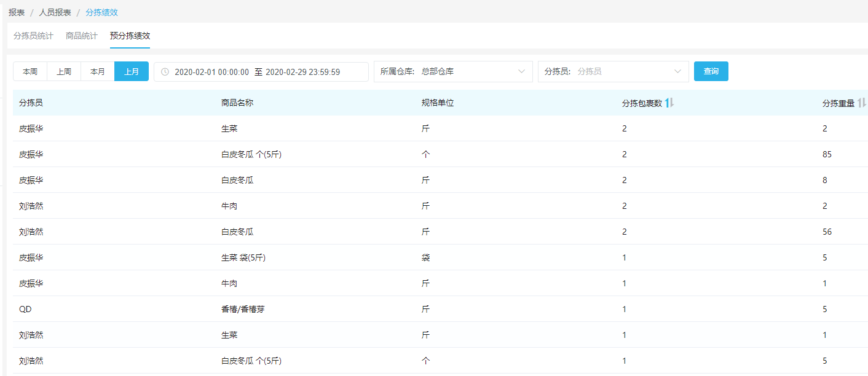Viewport: 868px width, 376px height.
Task: Click package count 1 in the QD row
Action: 625,309
